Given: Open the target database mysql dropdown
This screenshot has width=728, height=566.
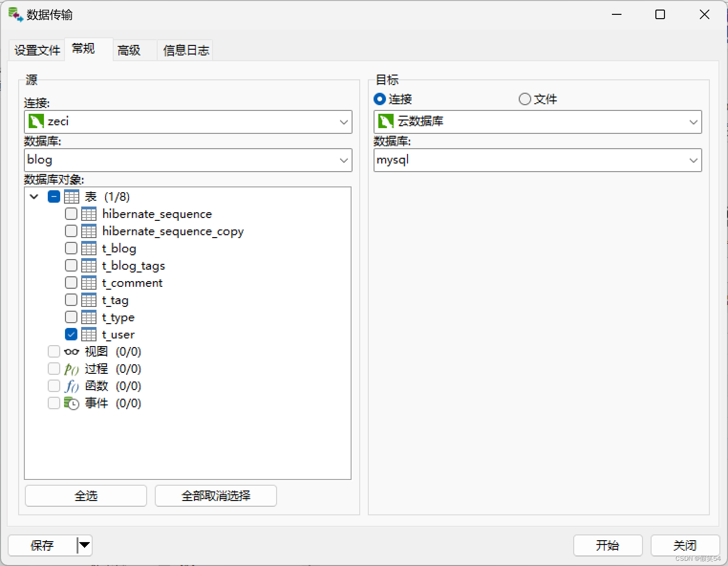Looking at the screenshot, I should (693, 160).
